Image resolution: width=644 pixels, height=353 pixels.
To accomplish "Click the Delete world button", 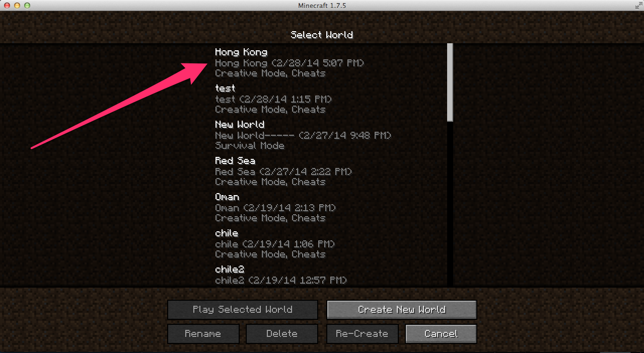I will (x=282, y=334).
